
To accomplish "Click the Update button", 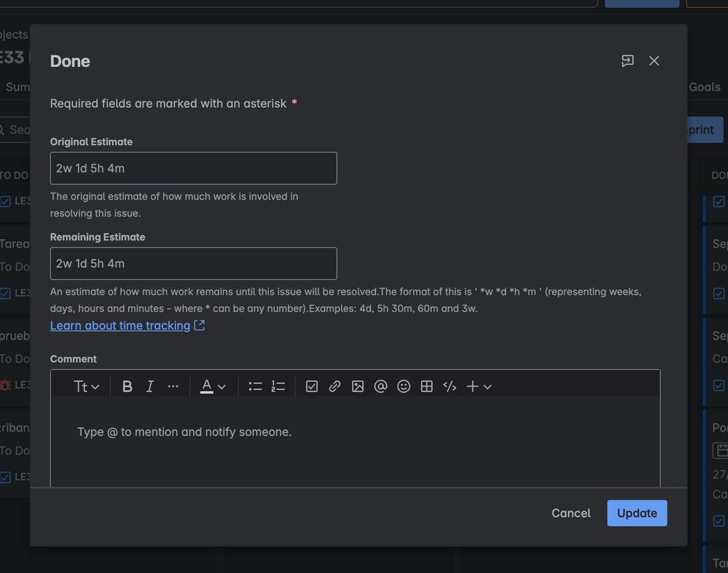I will 637,513.
